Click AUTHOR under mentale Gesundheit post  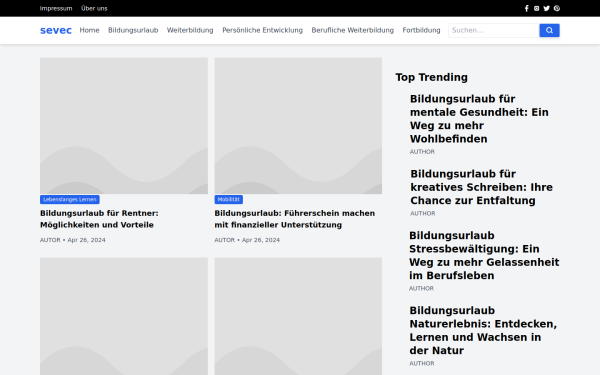pos(422,152)
